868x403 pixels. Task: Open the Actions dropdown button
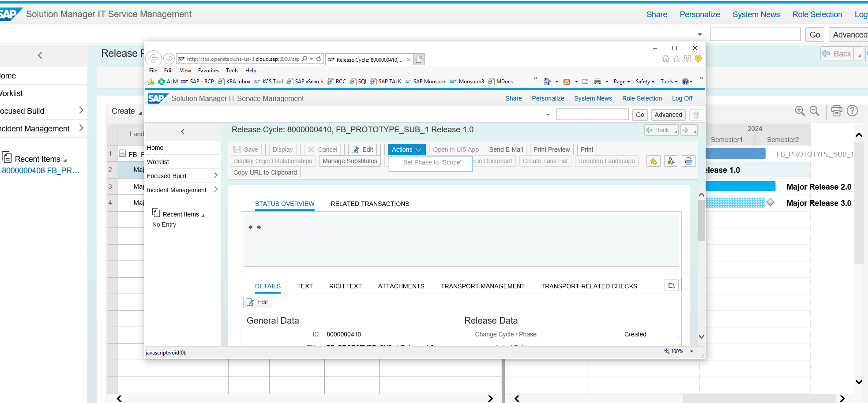(407, 149)
